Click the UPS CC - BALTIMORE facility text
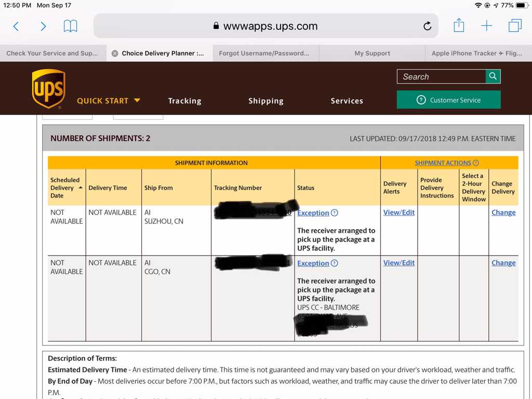The width and height of the screenshot is (532, 399). point(328,308)
